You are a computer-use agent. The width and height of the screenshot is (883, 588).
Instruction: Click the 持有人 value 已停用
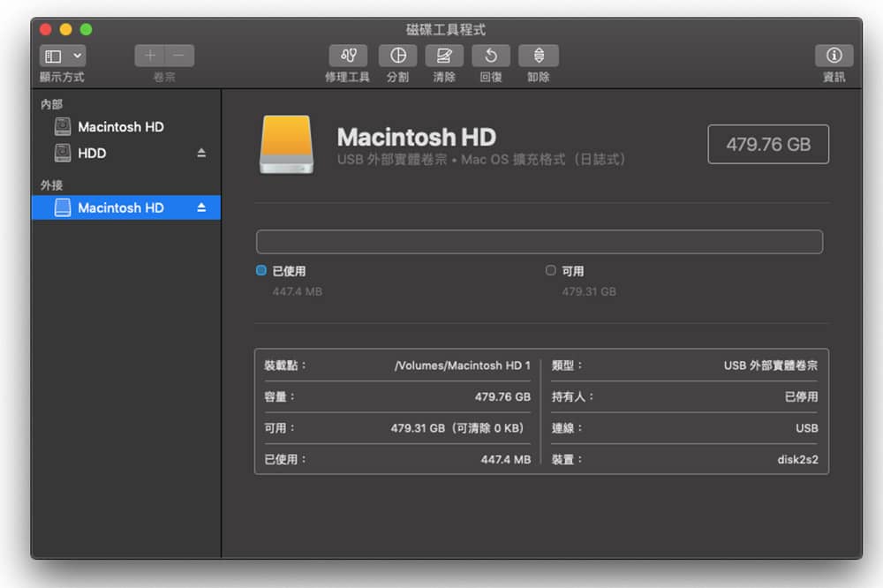tap(802, 397)
